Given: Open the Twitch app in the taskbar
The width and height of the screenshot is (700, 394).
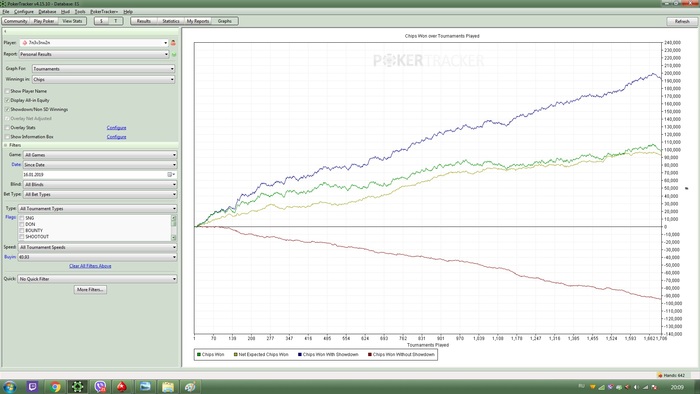Looking at the screenshot, I should click(x=33, y=386).
